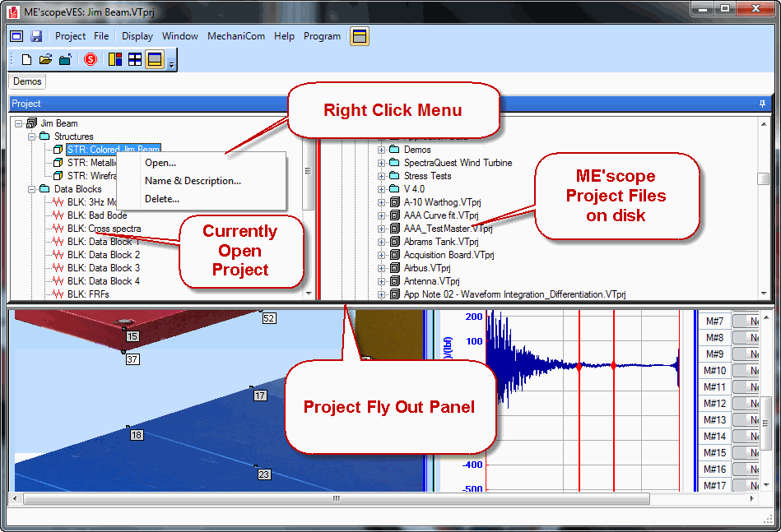781x532 pixels.
Task: Click the project file icon beside Abrams Tank.VTprj
Action: [x=395, y=242]
